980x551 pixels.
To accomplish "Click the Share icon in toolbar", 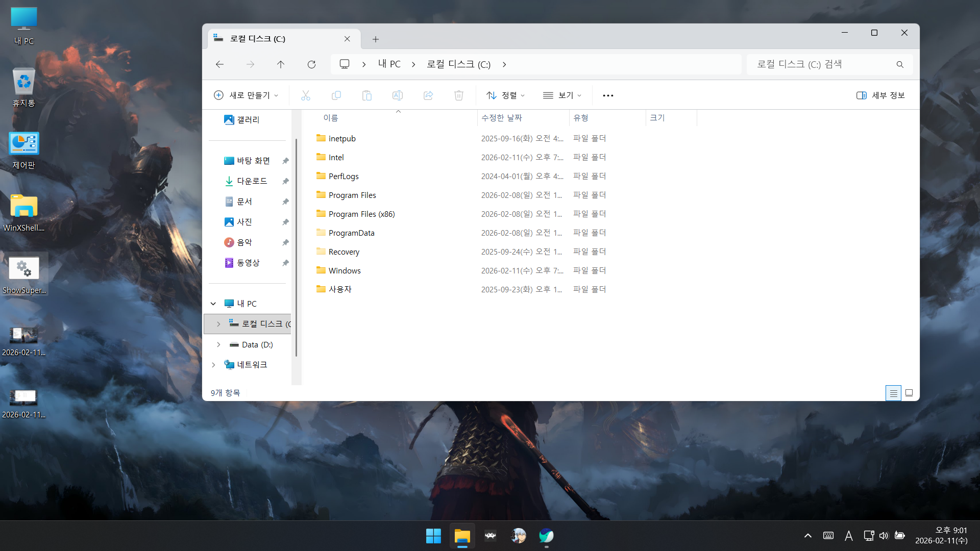I will [428, 95].
